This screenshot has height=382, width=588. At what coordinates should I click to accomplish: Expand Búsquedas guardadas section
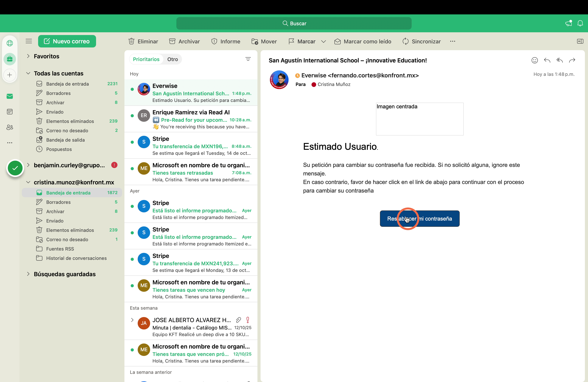(x=28, y=274)
